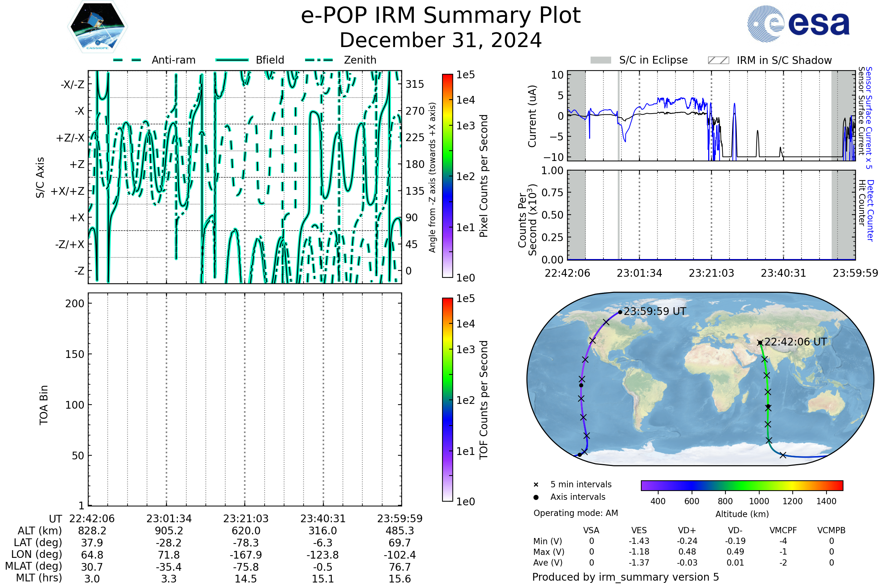Image resolution: width=882 pixels, height=588 pixels.
Task: Click the 22:42:06 UT start point on map
Action: [760, 343]
